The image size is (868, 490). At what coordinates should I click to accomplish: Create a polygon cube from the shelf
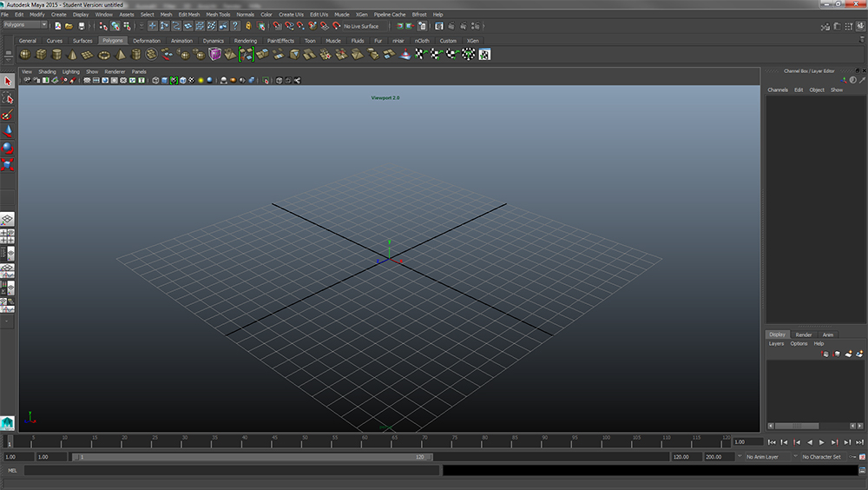[x=41, y=55]
